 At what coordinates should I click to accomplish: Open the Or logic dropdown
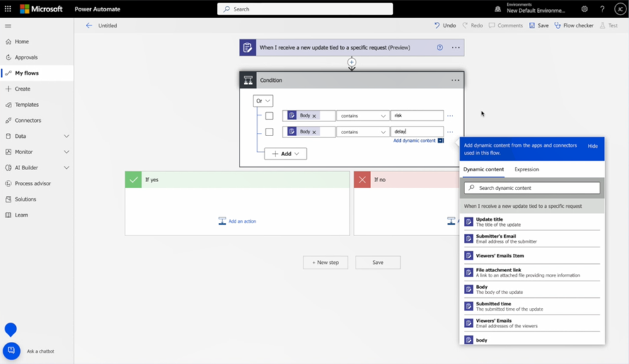tap(263, 101)
